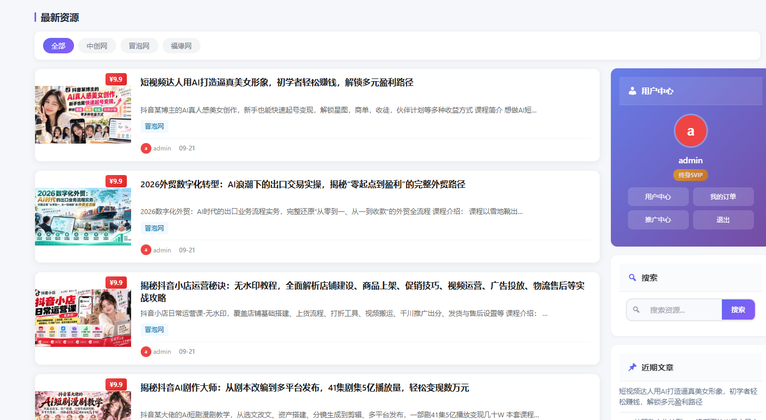
Task: Focus the 搜索资源 input field
Action: tap(674, 310)
